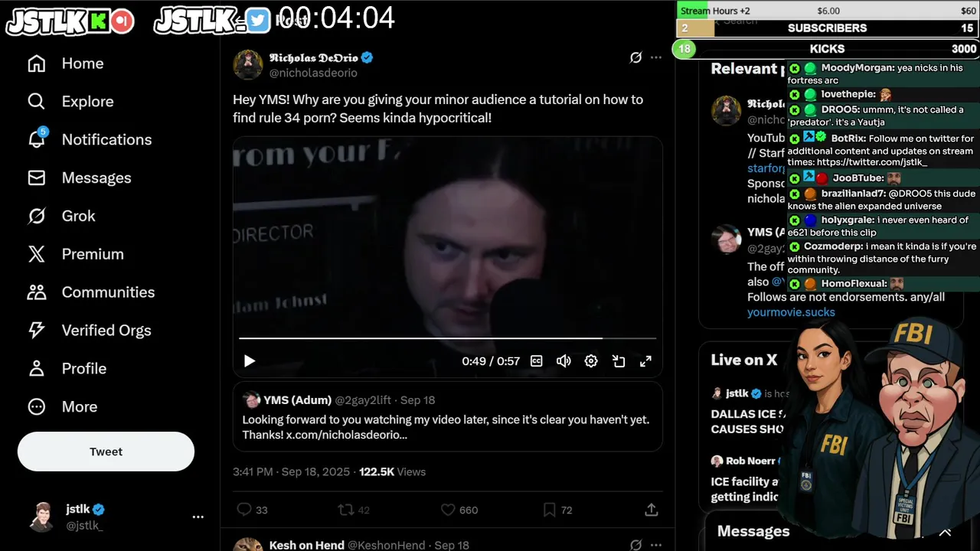This screenshot has width=980, height=551.
Task: Click the Profile person icon
Action: [x=36, y=369]
